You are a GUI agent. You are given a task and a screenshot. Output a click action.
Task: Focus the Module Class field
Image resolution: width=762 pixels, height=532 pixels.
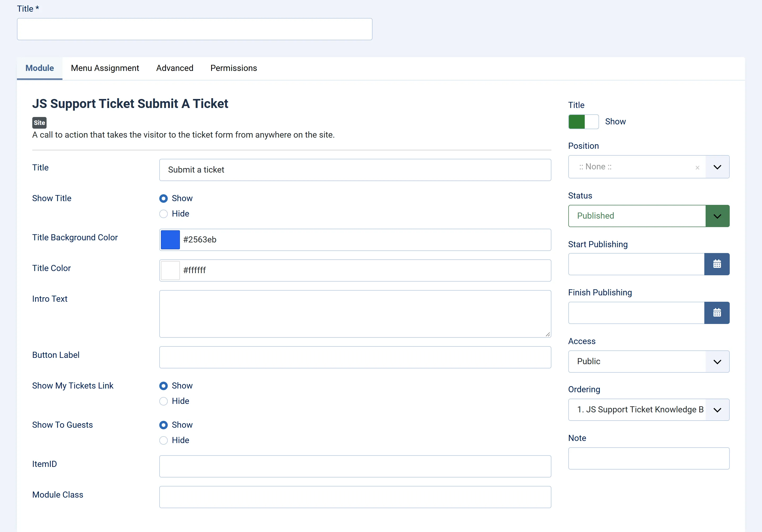point(355,497)
